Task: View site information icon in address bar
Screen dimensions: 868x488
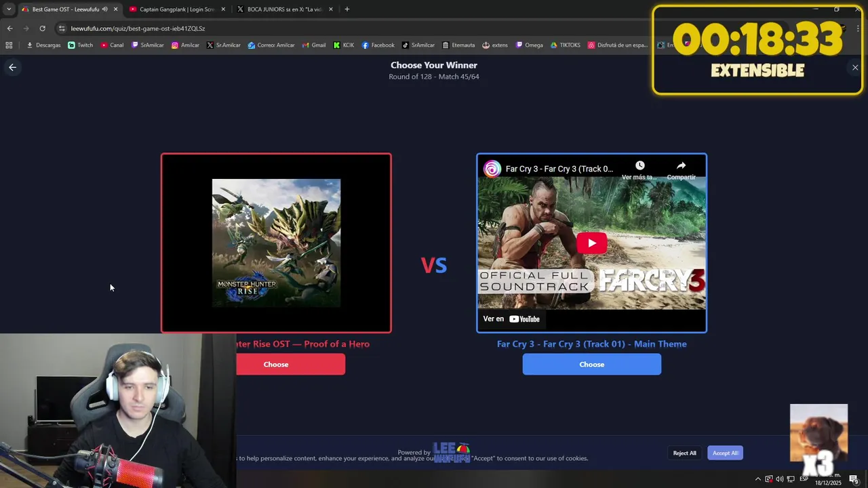Action: [x=62, y=28]
